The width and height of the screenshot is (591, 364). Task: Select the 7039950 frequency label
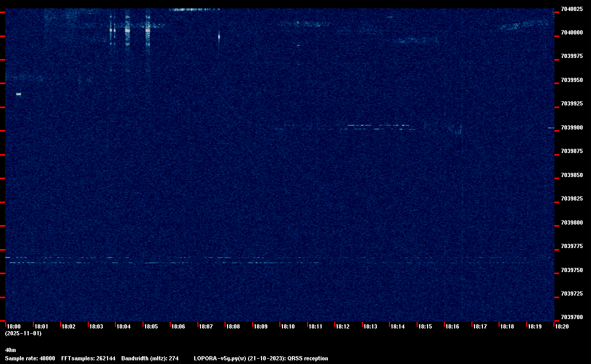pyautogui.click(x=572, y=80)
